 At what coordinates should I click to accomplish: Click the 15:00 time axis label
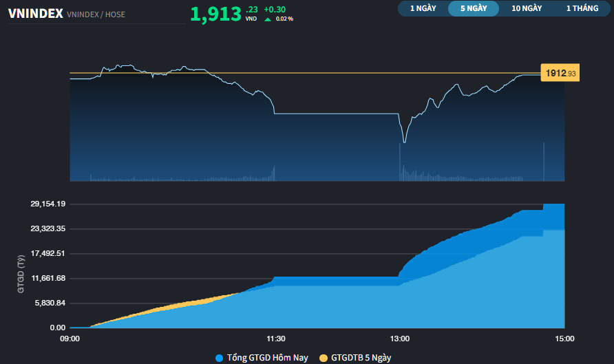coord(564,339)
